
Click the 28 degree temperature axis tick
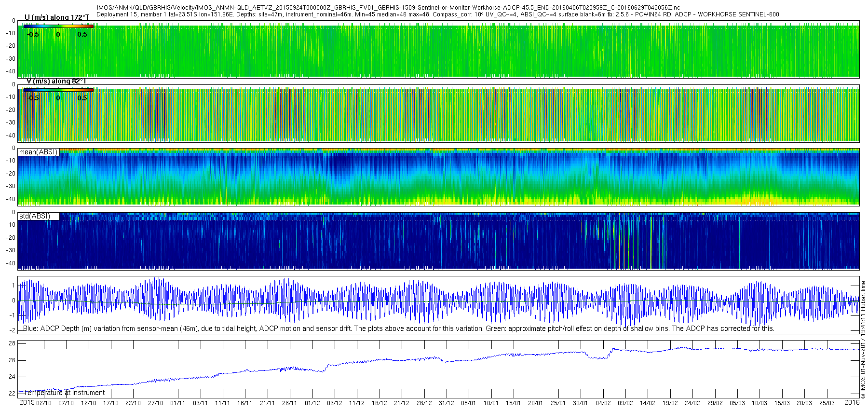pyautogui.click(x=12, y=343)
